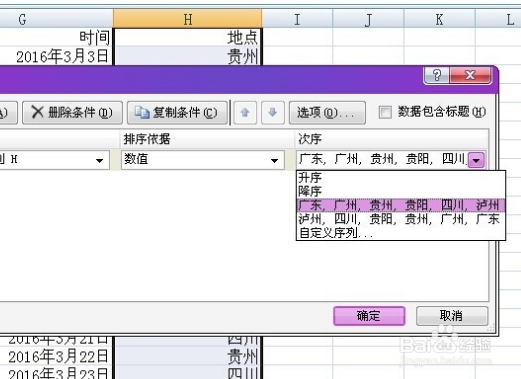The height and width of the screenshot is (379, 521).
Task: Click the order combo box text field
Action: point(382,160)
